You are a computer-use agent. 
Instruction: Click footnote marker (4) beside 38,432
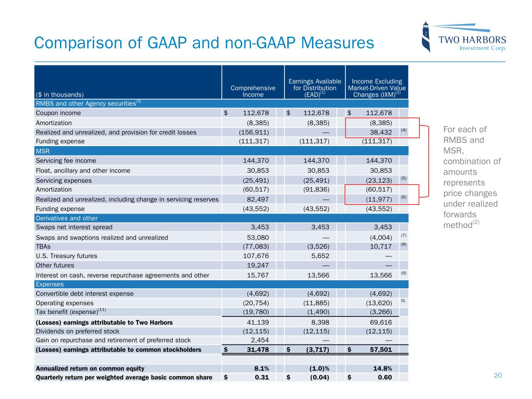coord(404,130)
